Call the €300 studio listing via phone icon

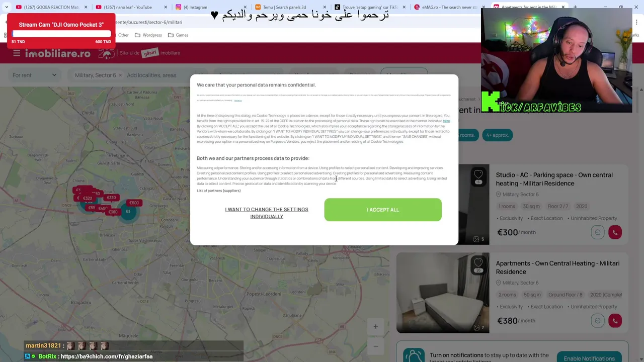(x=615, y=232)
